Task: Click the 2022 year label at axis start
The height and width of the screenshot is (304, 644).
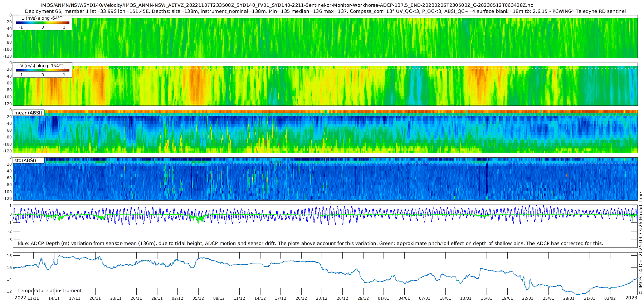Action: pos(20,298)
